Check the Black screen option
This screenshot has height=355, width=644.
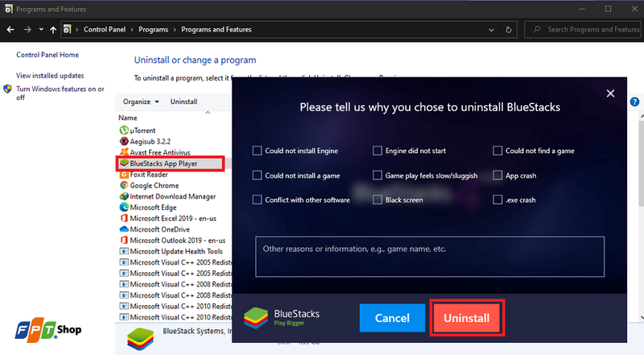[377, 200]
